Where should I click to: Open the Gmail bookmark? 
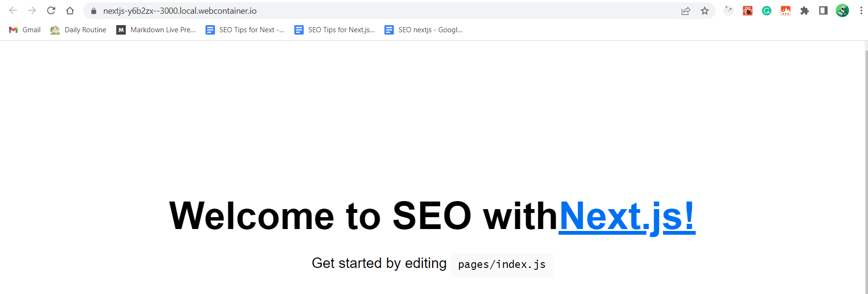pos(25,30)
